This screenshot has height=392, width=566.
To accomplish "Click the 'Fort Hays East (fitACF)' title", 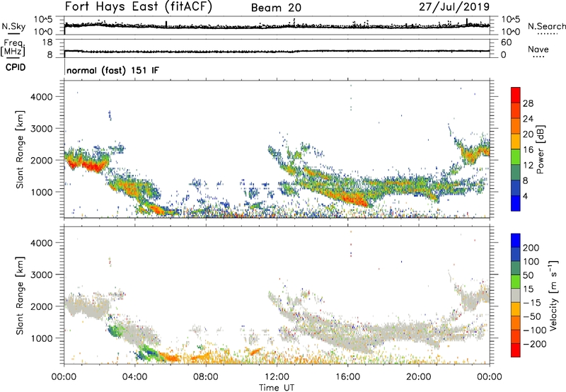I will [x=138, y=6].
